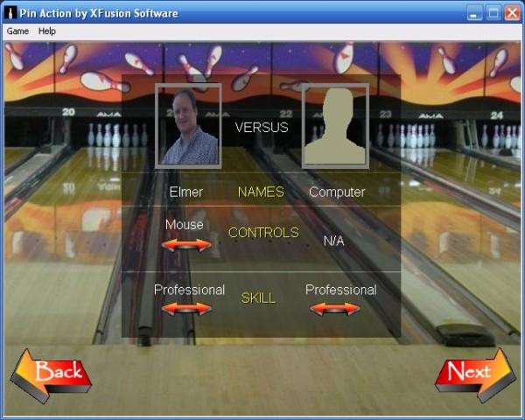Click the opponent name Computer
The width and height of the screenshot is (525, 420).
337,192
